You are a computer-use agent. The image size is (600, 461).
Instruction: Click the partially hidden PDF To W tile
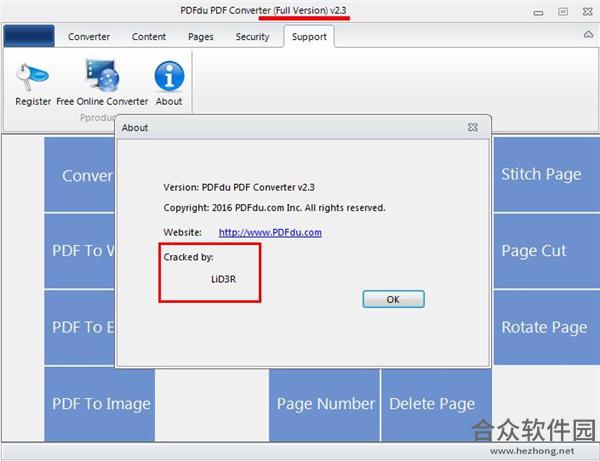80,251
